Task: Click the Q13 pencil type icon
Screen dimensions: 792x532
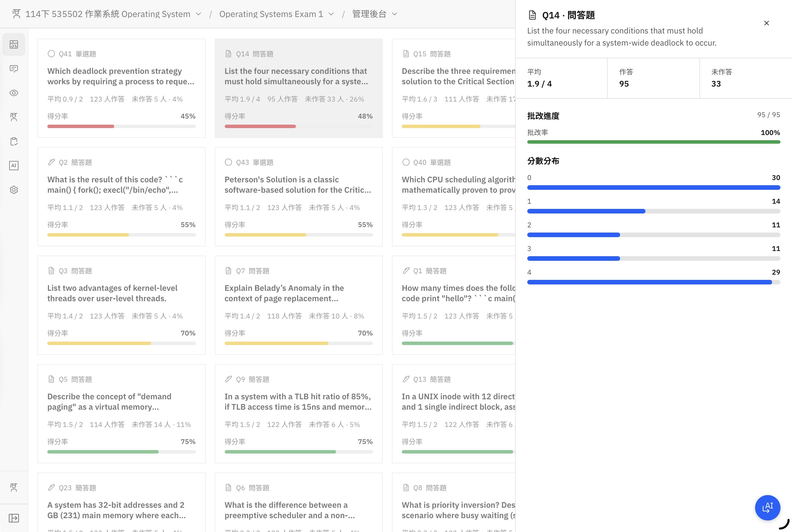Action: (406, 379)
